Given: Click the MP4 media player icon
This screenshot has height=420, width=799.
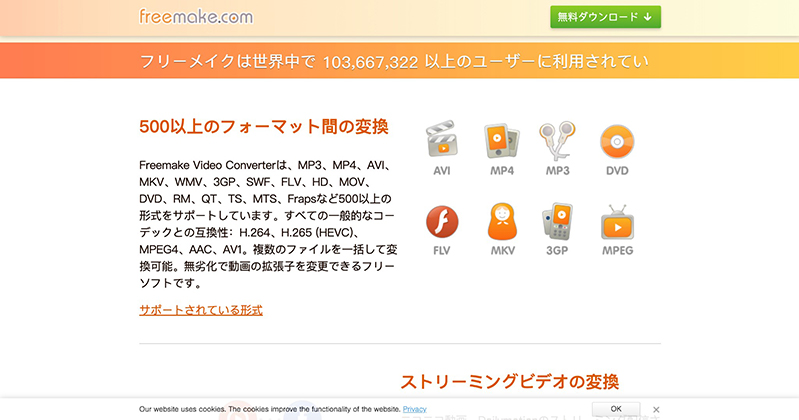Looking at the screenshot, I should click(x=501, y=140).
